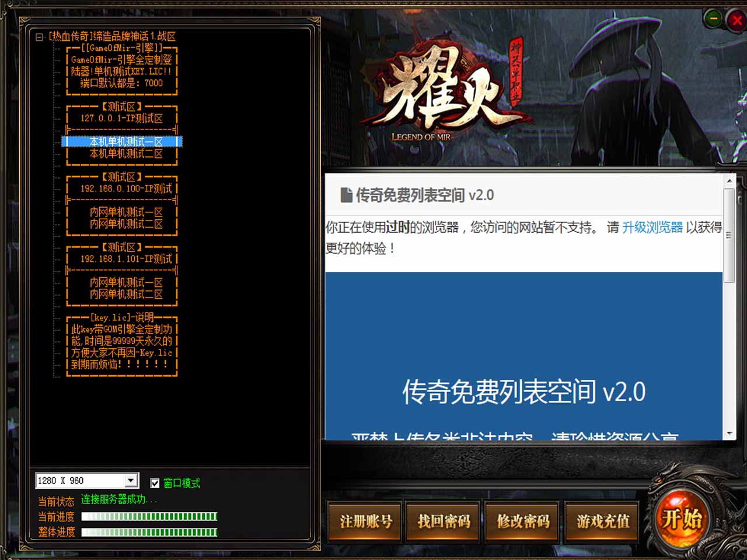Click the web panel scrollbar up arrow
The height and width of the screenshot is (560, 747).
(729, 181)
